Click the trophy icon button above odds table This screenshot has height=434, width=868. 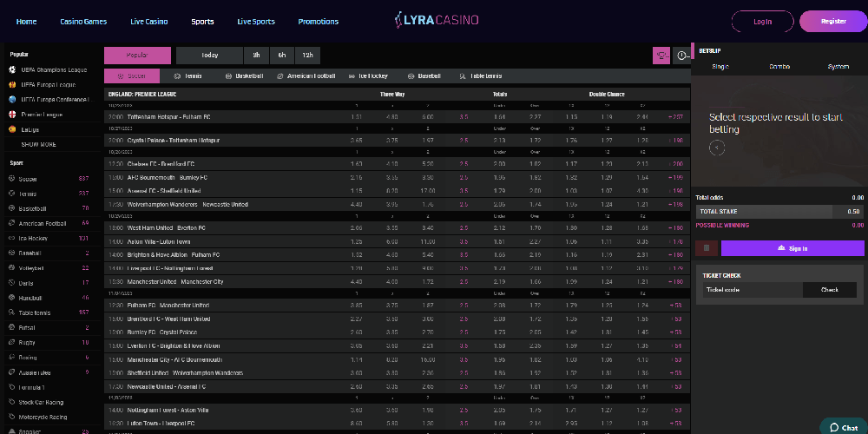661,56
